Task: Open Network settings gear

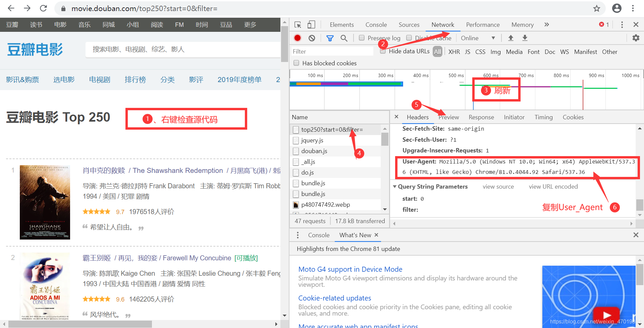Action: (x=636, y=38)
